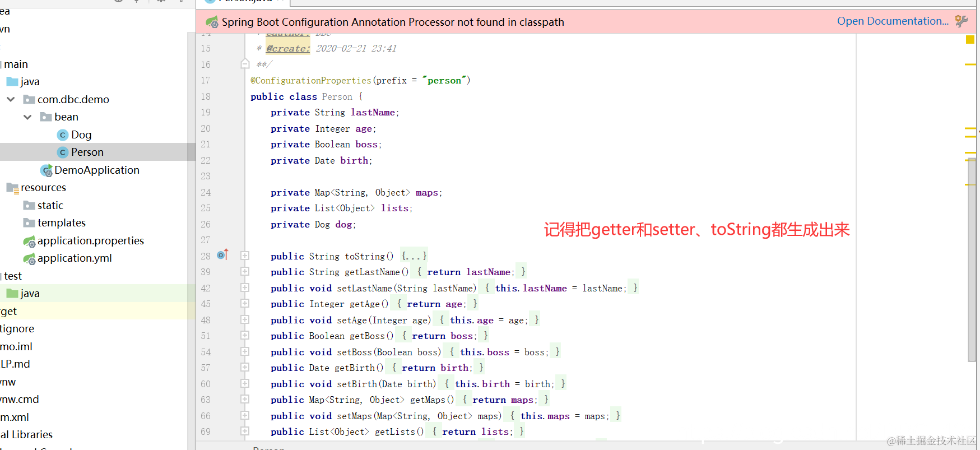Click the editor vertical scrollbar thumb

[x=972, y=260]
